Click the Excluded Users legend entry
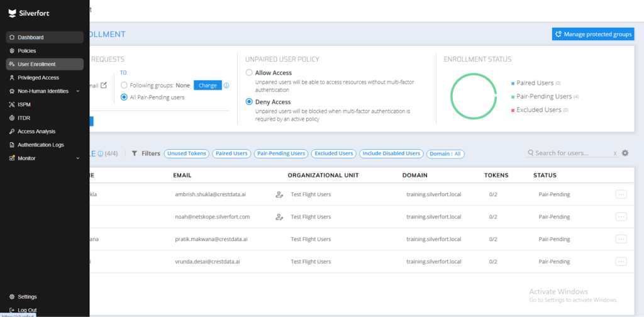 [x=540, y=110]
